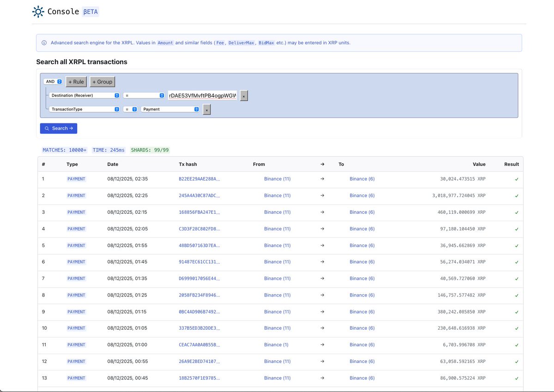The width and height of the screenshot is (554, 392).
Task: Click green checkmark result in row 6
Action: pos(517,262)
